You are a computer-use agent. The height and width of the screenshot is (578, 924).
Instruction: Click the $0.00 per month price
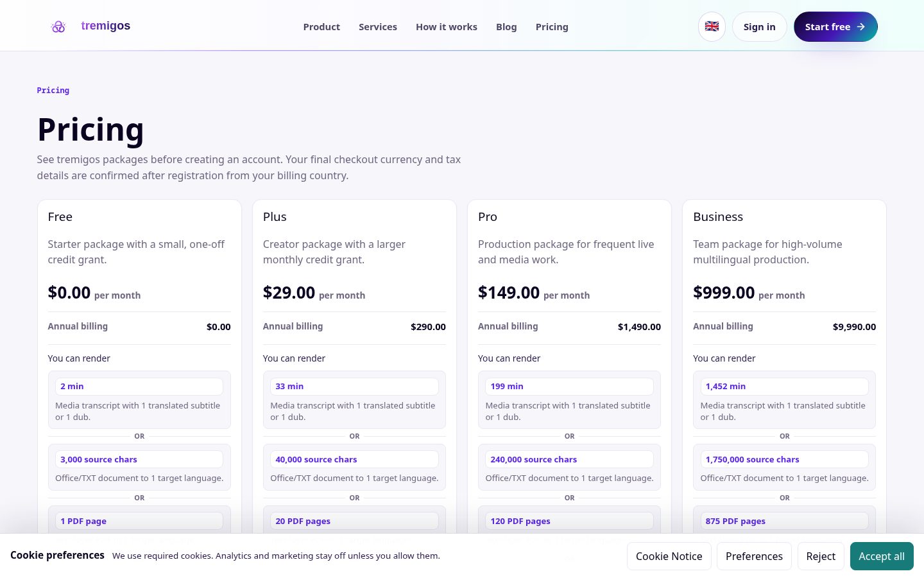[x=94, y=293]
